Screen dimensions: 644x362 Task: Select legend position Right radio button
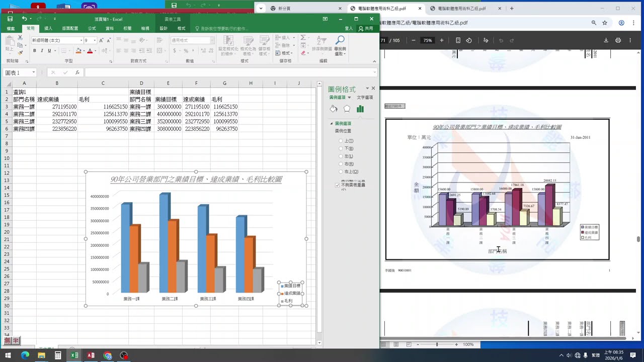pyautogui.click(x=341, y=164)
